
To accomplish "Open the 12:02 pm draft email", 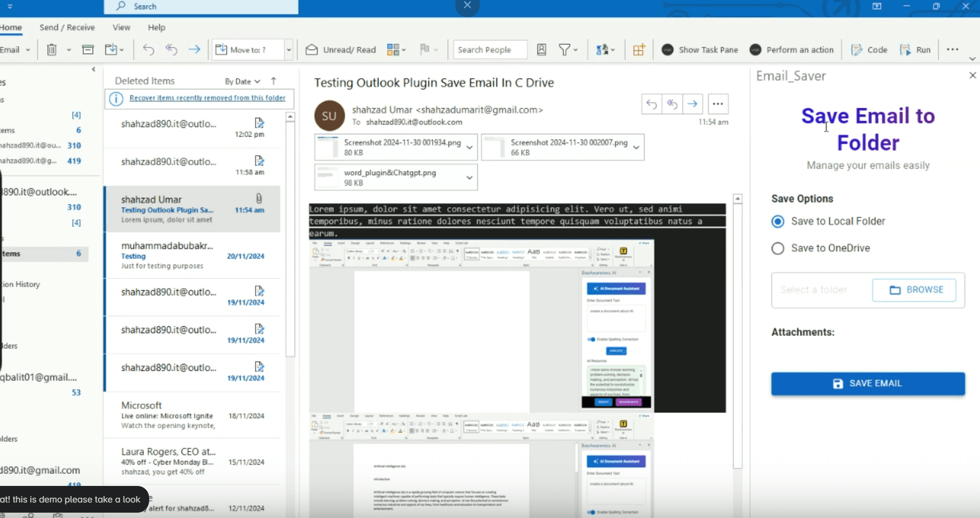I will tap(192, 128).
